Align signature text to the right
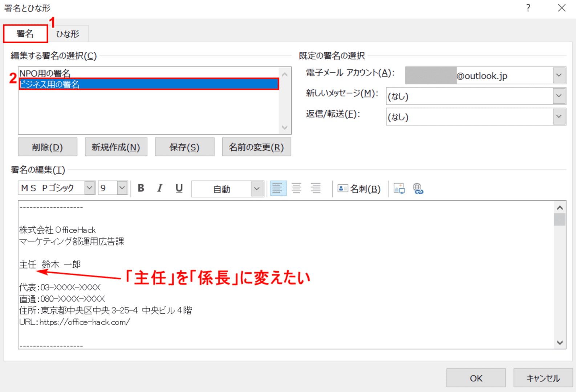The width and height of the screenshot is (576, 392). click(x=316, y=188)
